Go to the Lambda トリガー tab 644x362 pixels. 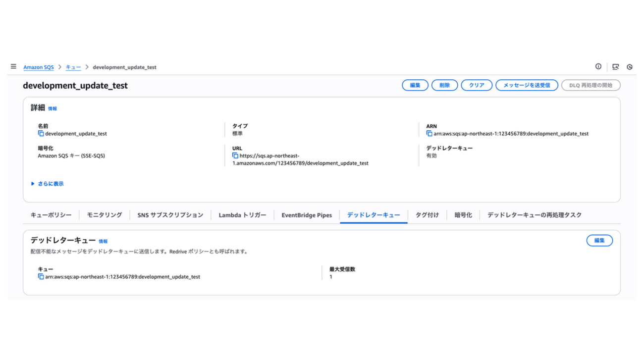pos(242,215)
